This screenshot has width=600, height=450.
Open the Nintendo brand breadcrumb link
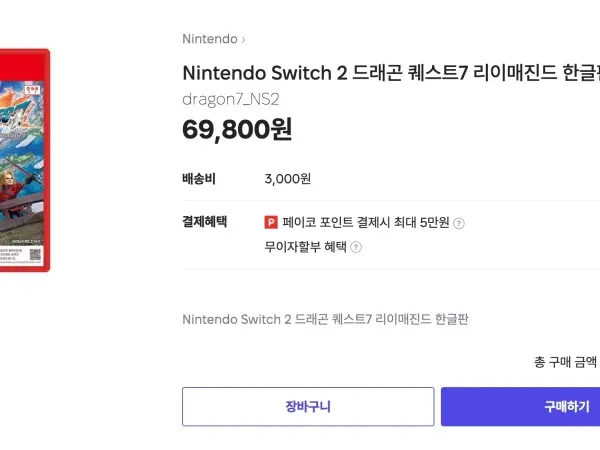[x=210, y=39]
